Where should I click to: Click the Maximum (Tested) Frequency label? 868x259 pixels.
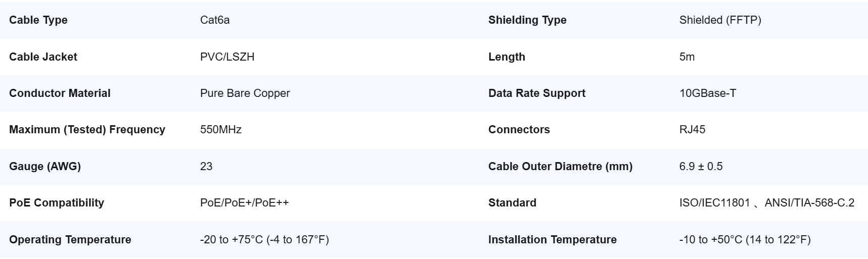click(87, 130)
